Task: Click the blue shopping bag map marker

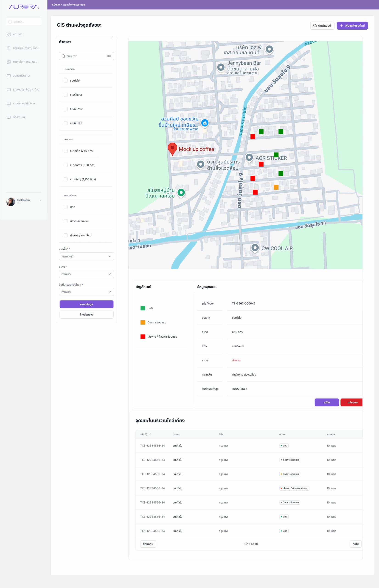Action: click(205, 123)
